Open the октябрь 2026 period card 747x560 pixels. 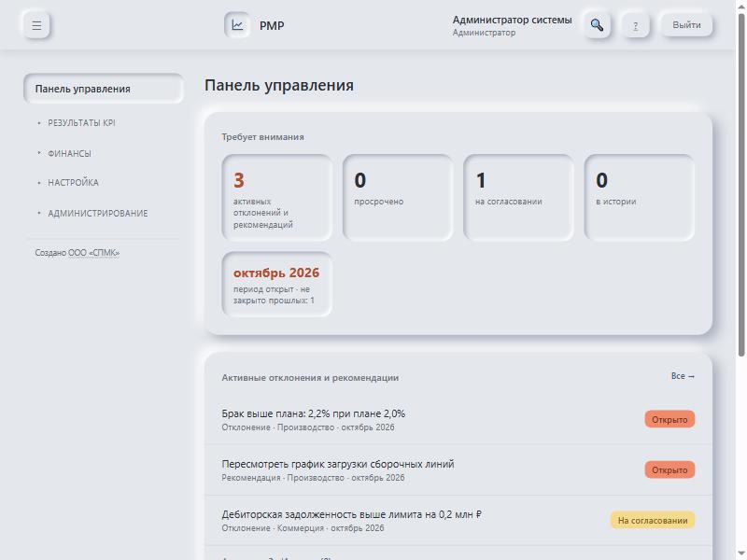(277, 285)
